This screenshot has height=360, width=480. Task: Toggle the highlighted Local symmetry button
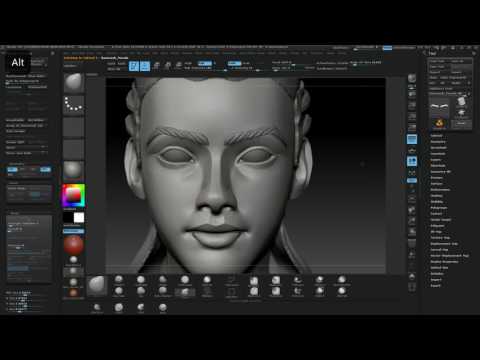[412, 162]
